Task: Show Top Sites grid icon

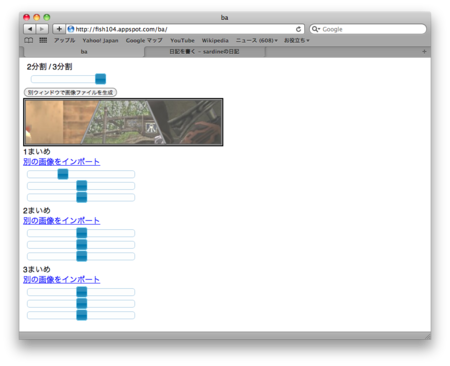Action: coord(43,40)
